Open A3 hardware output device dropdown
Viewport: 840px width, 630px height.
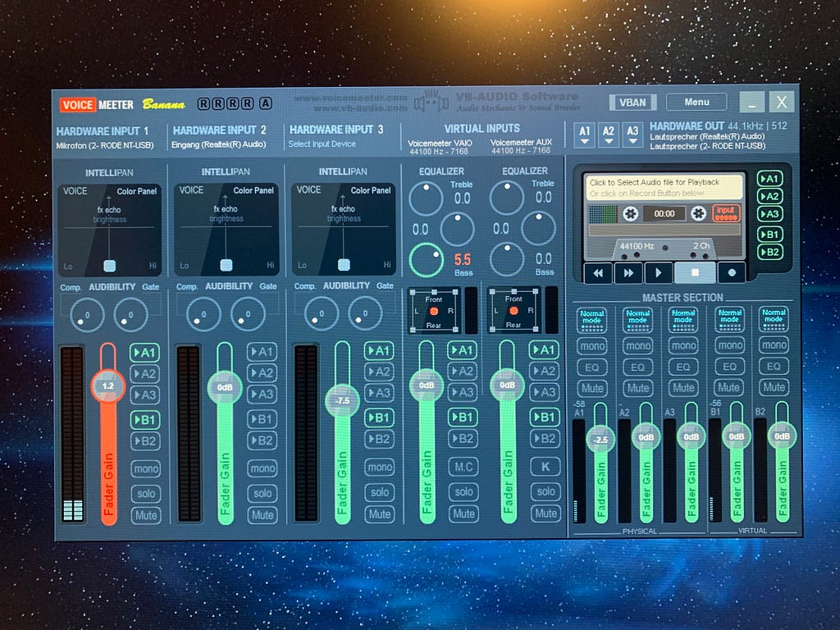632,134
